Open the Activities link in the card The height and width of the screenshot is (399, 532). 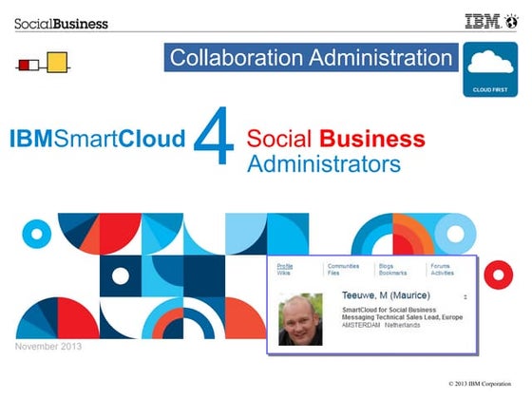[x=442, y=273]
